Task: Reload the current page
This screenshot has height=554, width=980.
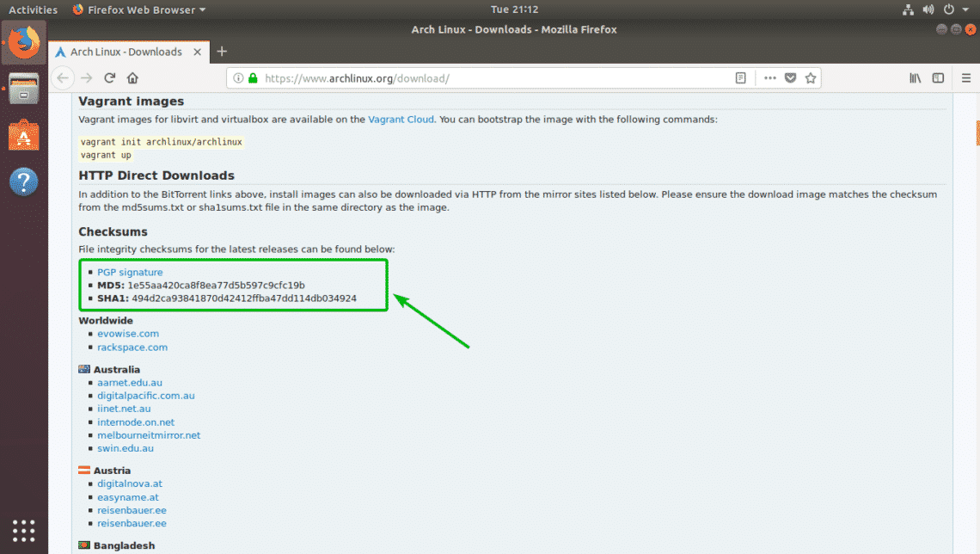Action: [109, 78]
